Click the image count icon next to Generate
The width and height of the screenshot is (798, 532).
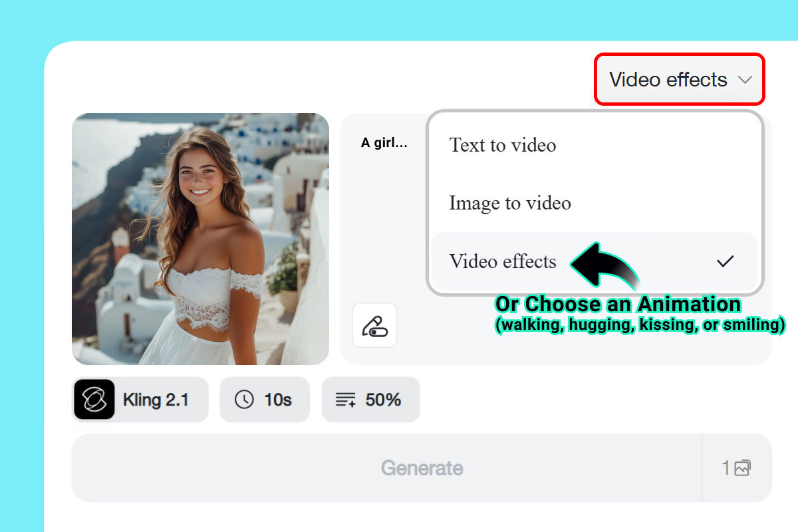click(742, 468)
